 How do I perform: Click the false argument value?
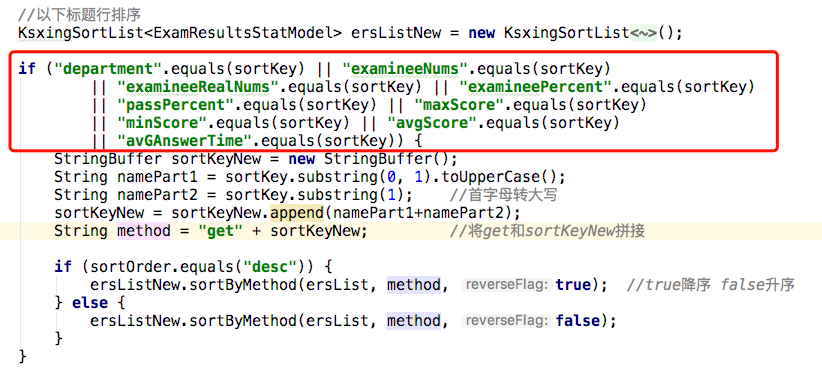[578, 321]
